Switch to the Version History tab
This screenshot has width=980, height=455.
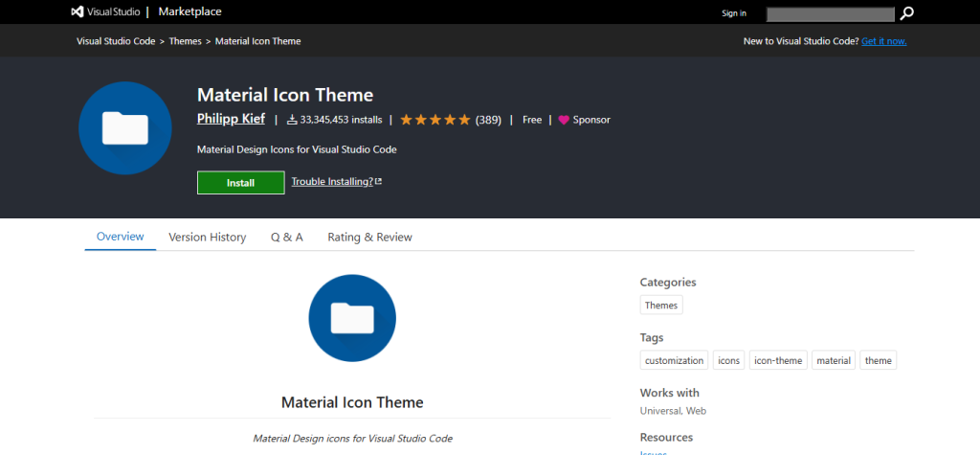click(208, 238)
